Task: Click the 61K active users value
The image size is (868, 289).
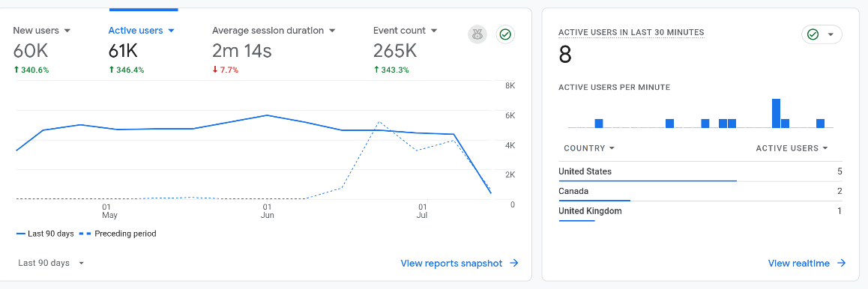Action: click(x=123, y=52)
